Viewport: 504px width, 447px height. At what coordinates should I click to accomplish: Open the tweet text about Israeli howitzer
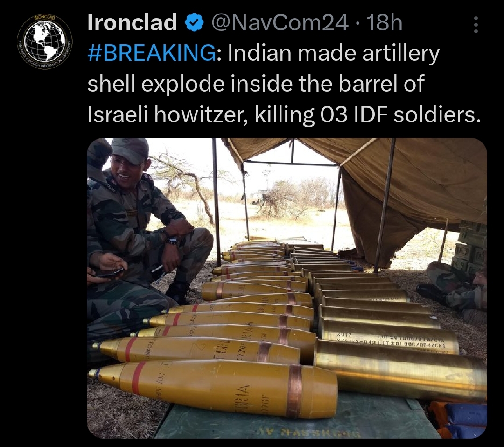284,84
